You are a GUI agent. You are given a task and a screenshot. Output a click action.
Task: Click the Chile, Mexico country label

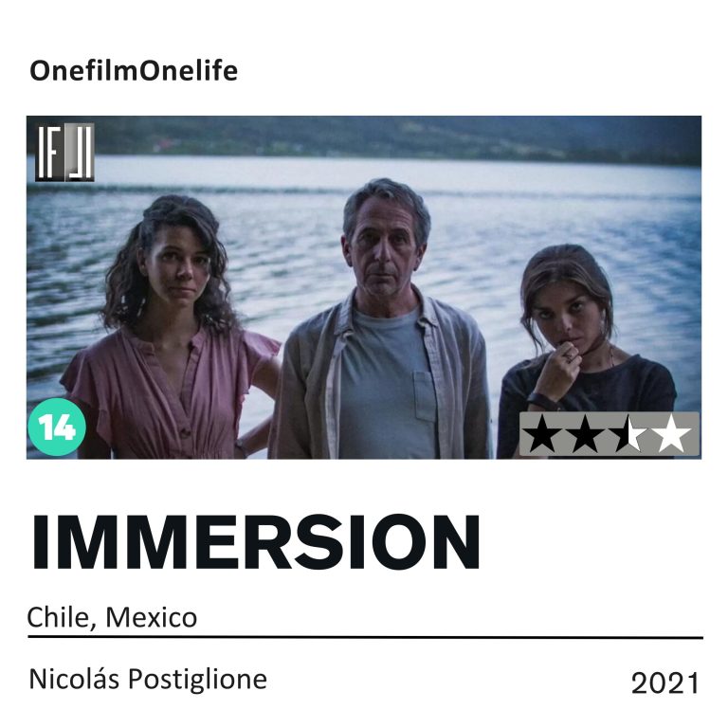(x=113, y=617)
